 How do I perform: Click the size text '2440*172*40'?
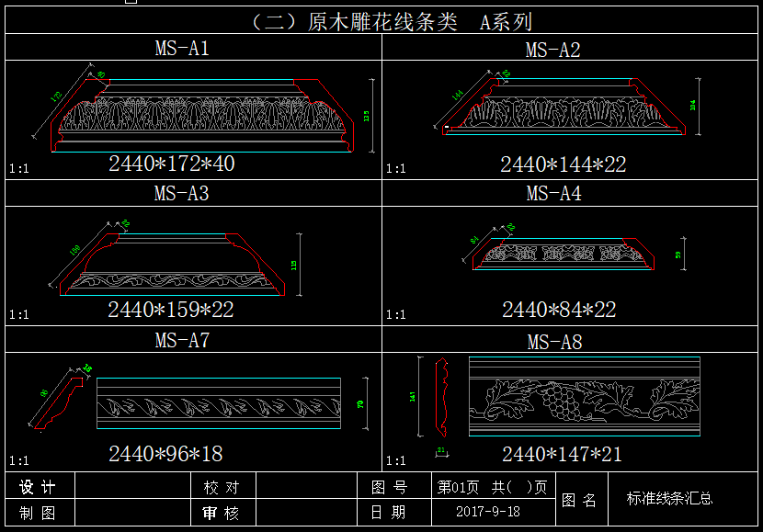[172, 164]
